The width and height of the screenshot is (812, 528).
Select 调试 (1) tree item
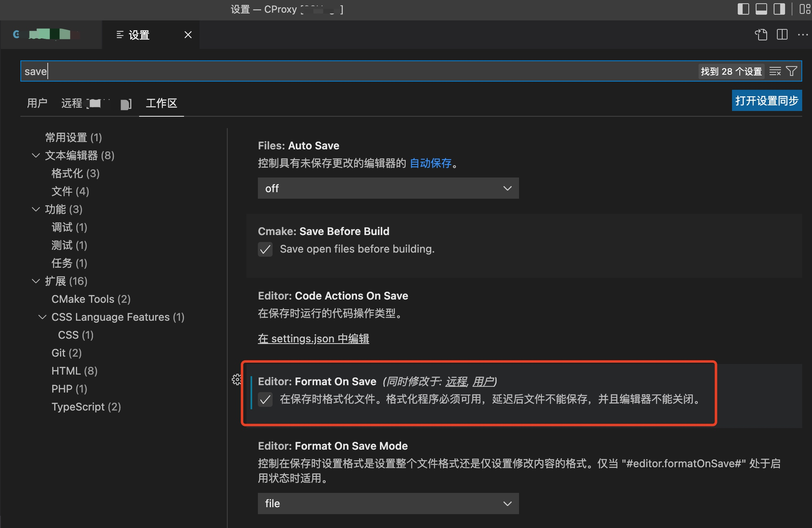pyautogui.click(x=69, y=227)
